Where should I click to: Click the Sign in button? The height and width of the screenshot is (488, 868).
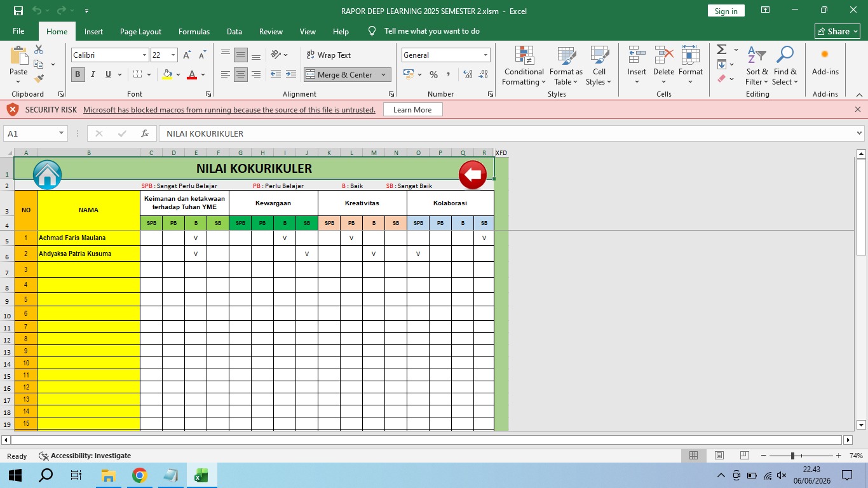(x=726, y=11)
